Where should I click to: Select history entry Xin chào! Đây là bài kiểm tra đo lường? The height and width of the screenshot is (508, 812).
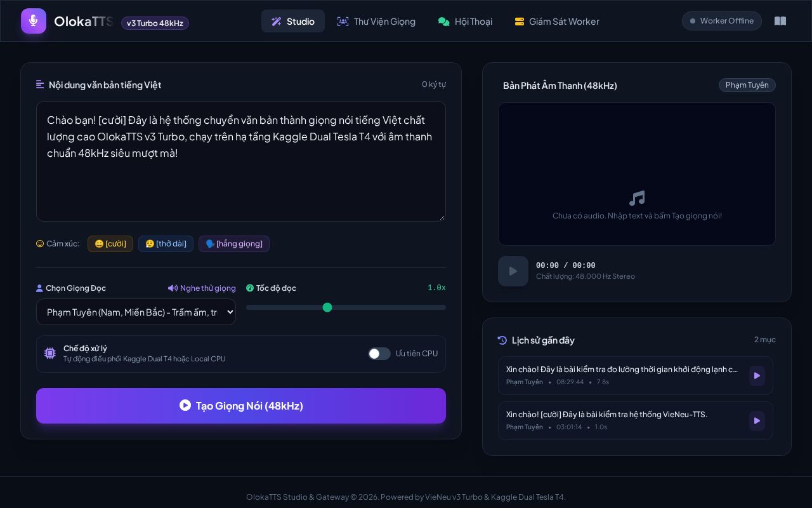click(x=636, y=376)
